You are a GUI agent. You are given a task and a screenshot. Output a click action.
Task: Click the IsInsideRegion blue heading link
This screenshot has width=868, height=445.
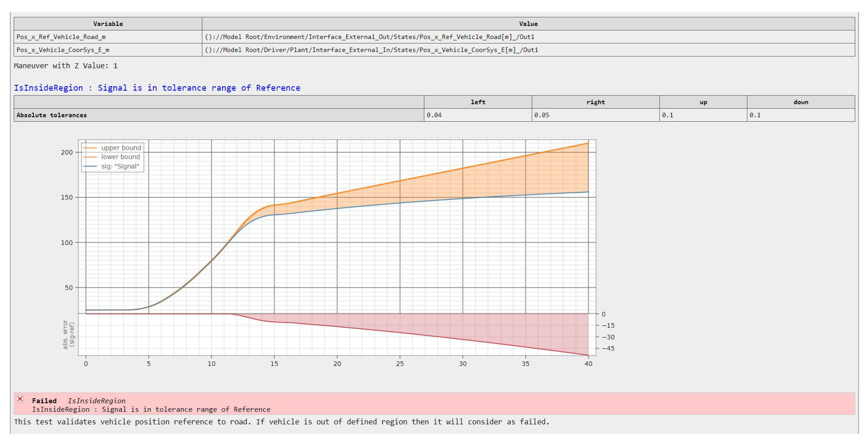click(157, 88)
